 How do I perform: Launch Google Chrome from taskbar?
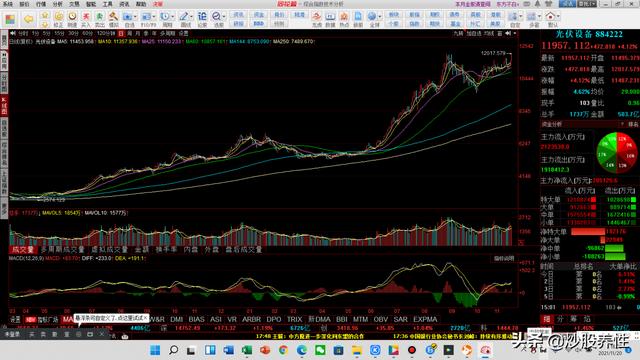[284, 350]
